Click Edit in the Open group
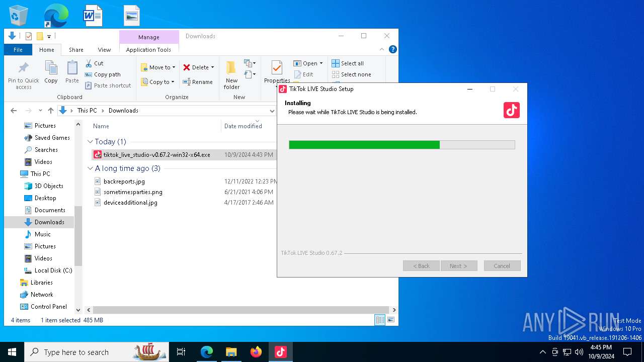This screenshot has width=644, height=362. point(303,74)
